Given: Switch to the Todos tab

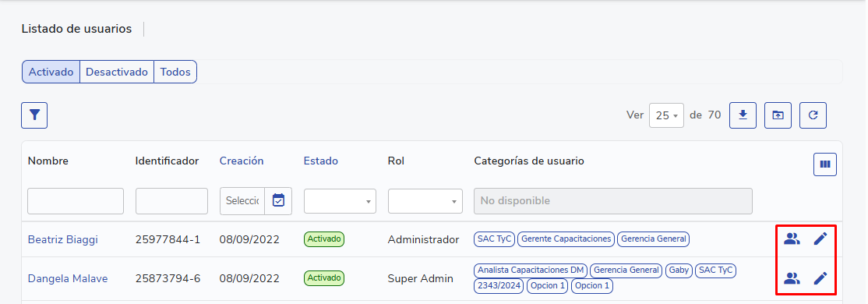Looking at the screenshot, I should 175,72.
